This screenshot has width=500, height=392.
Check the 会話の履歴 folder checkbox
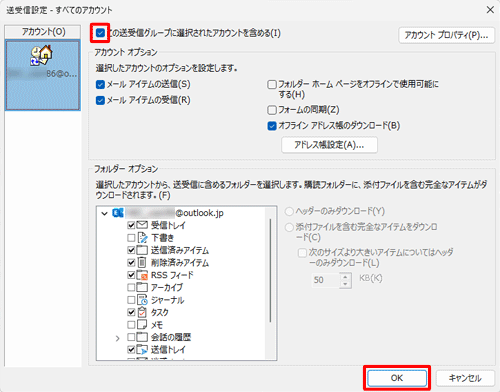[131, 337]
